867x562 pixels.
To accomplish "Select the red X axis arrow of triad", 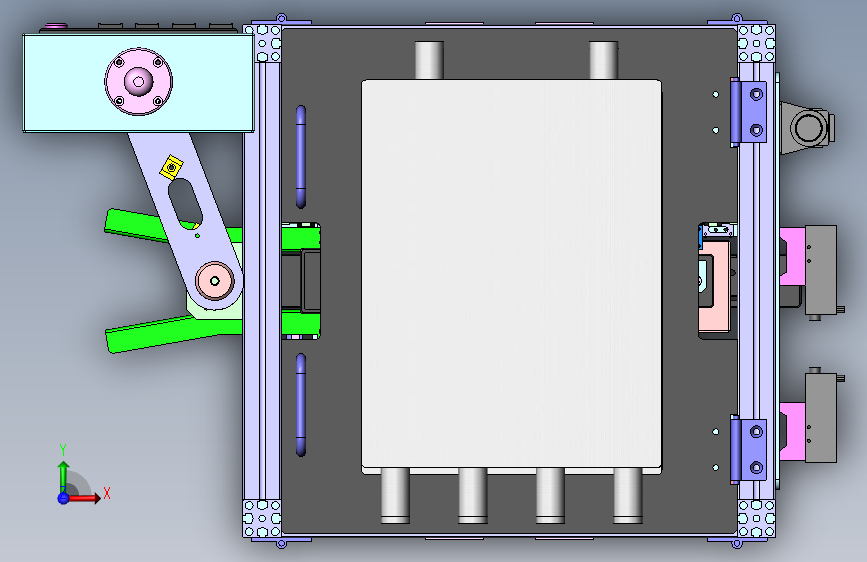I will coord(84,498).
